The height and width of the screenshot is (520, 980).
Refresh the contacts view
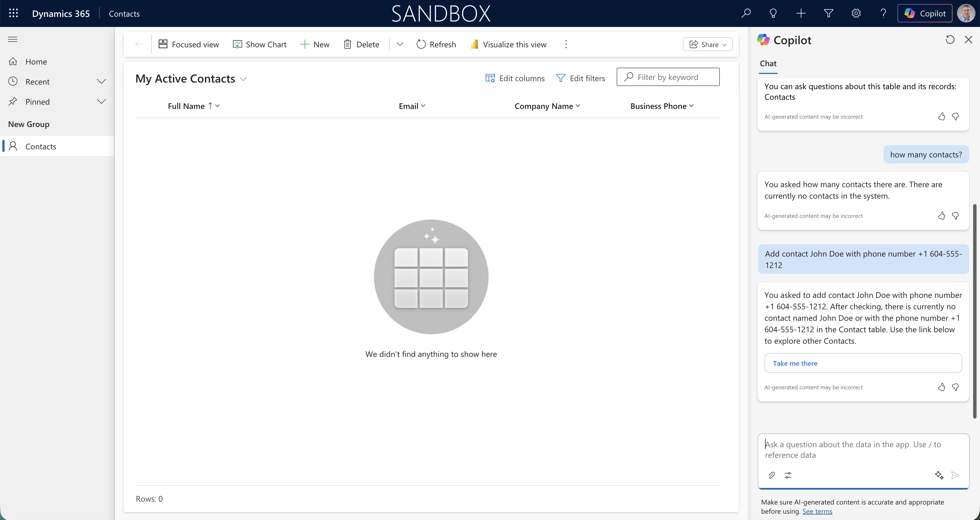[436, 44]
